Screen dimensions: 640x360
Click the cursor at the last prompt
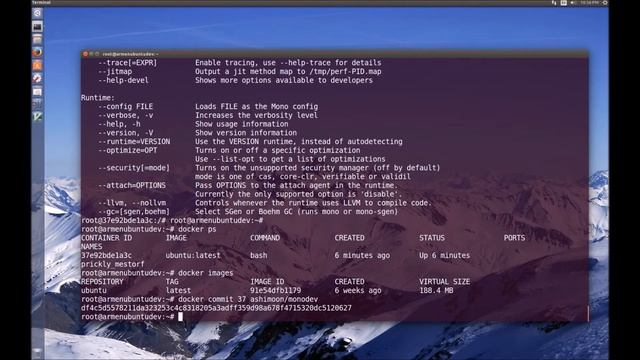coord(180,317)
